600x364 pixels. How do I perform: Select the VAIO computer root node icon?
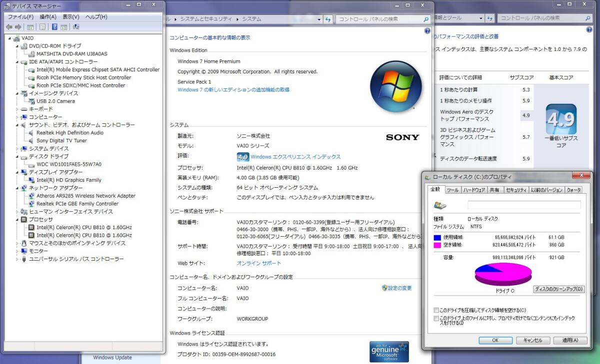pos(17,38)
